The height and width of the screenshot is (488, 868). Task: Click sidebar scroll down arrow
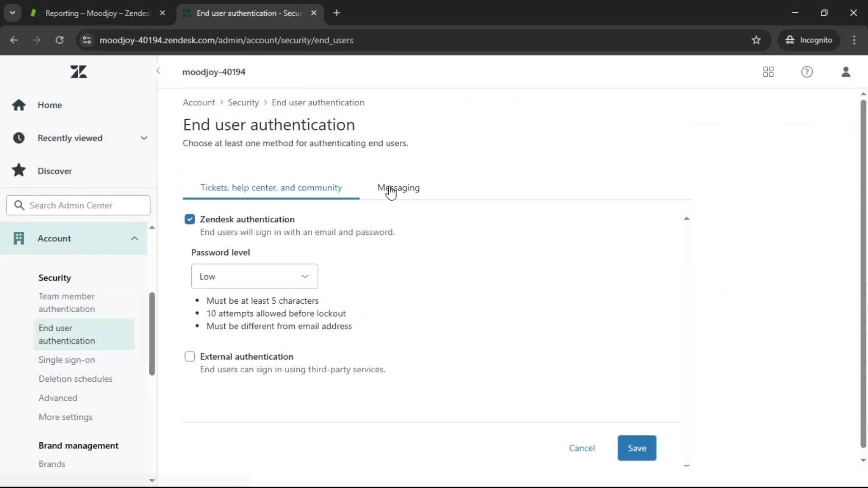coord(152,480)
